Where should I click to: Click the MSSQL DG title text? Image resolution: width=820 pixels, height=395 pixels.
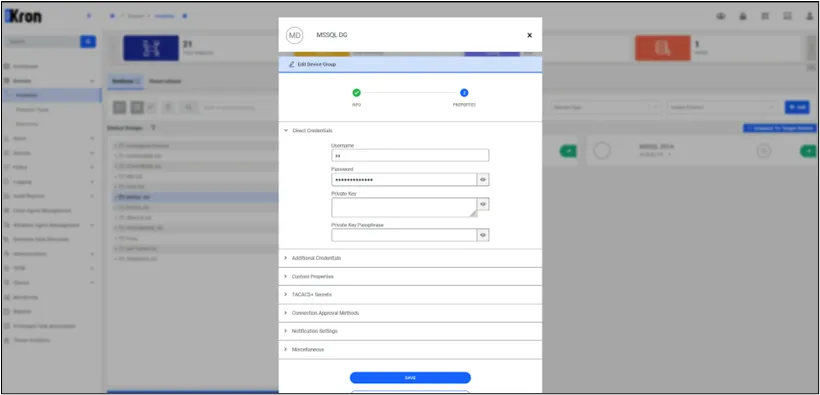[332, 35]
